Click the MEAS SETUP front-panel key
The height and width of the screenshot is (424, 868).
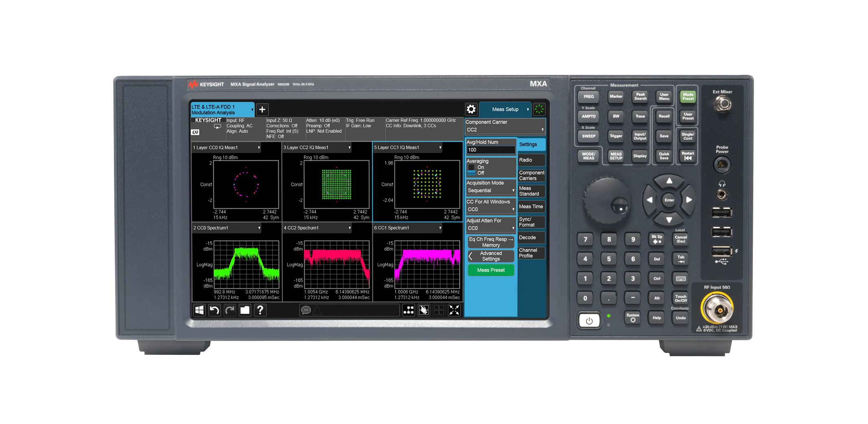pos(616,156)
